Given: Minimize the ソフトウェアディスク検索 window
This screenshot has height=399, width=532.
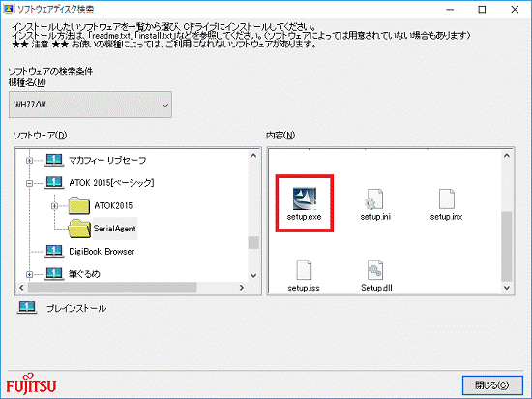Looking at the screenshot, I should click(x=450, y=9).
